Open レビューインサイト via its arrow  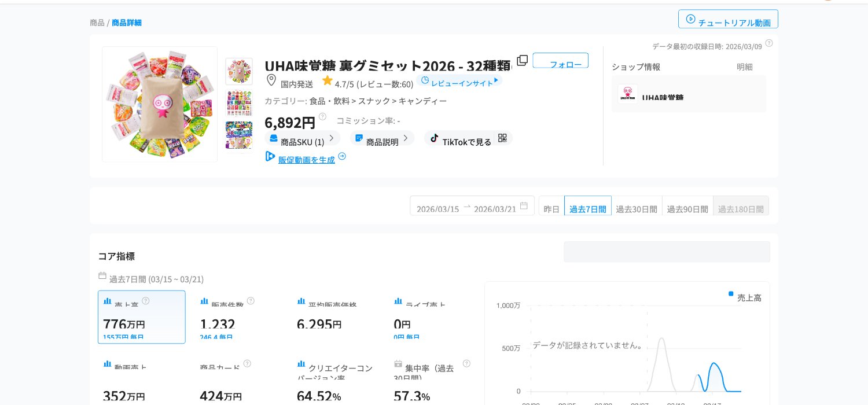[x=496, y=80]
